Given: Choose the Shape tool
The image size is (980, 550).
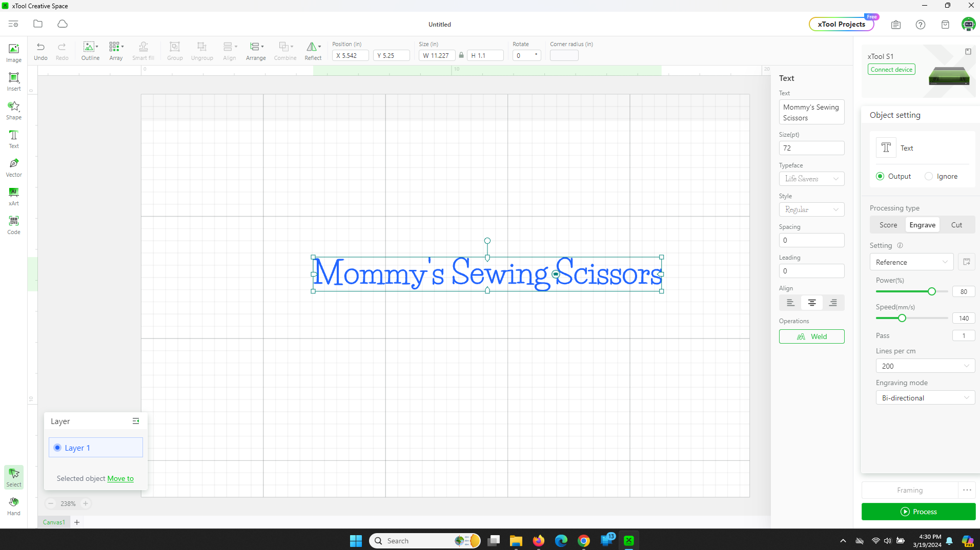Looking at the screenshot, I should tap(14, 110).
